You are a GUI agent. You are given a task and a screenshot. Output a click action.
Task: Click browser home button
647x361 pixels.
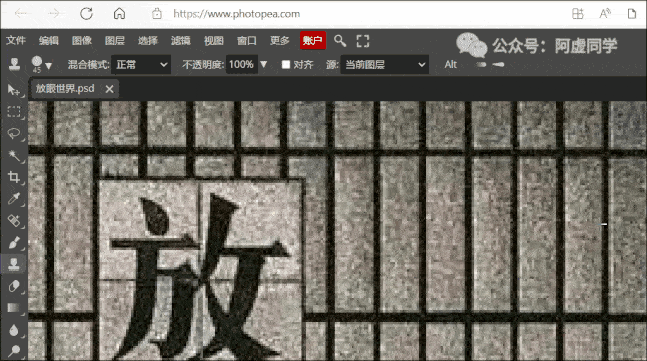[x=119, y=14]
